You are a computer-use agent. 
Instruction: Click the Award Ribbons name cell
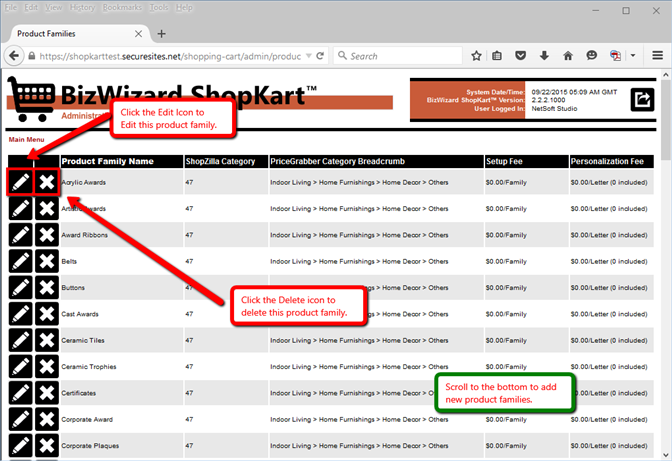point(122,235)
